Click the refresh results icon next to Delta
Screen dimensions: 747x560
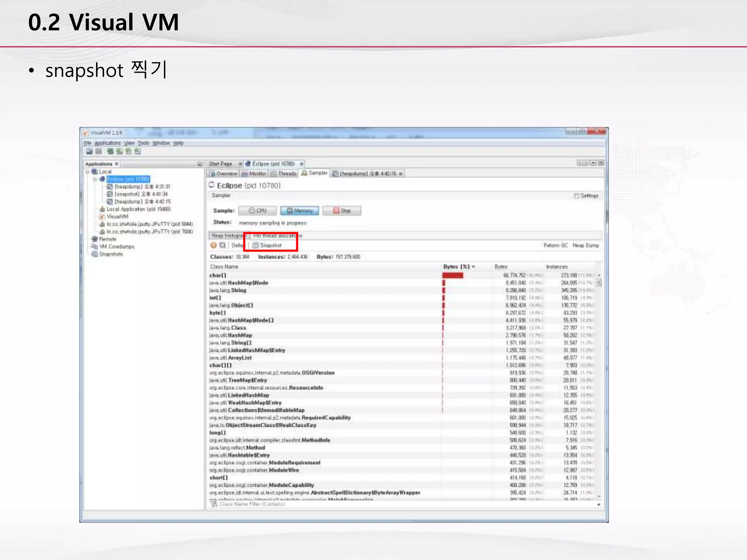[222, 245]
